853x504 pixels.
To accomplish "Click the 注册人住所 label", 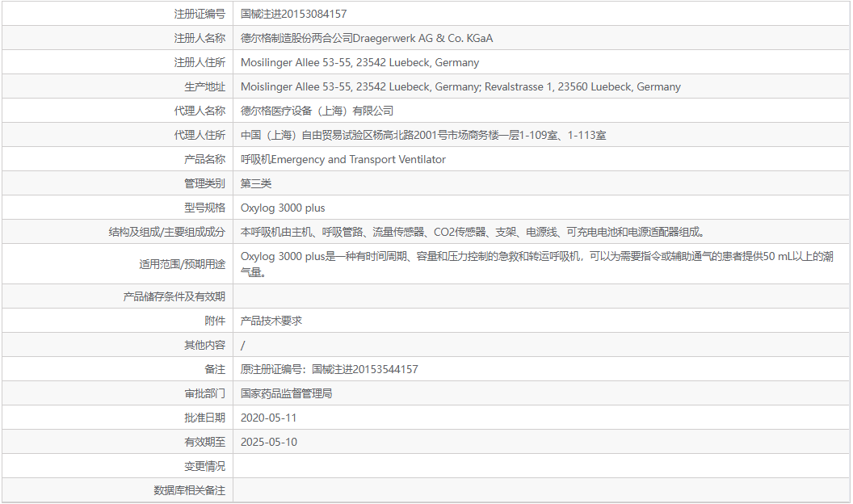I will click(x=199, y=62).
